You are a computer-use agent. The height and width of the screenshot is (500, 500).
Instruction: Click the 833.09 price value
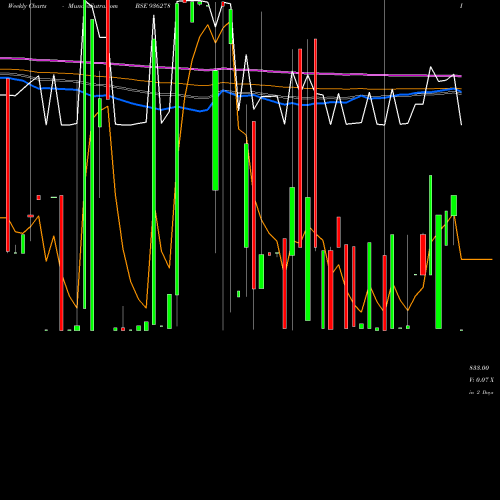pos(479,368)
